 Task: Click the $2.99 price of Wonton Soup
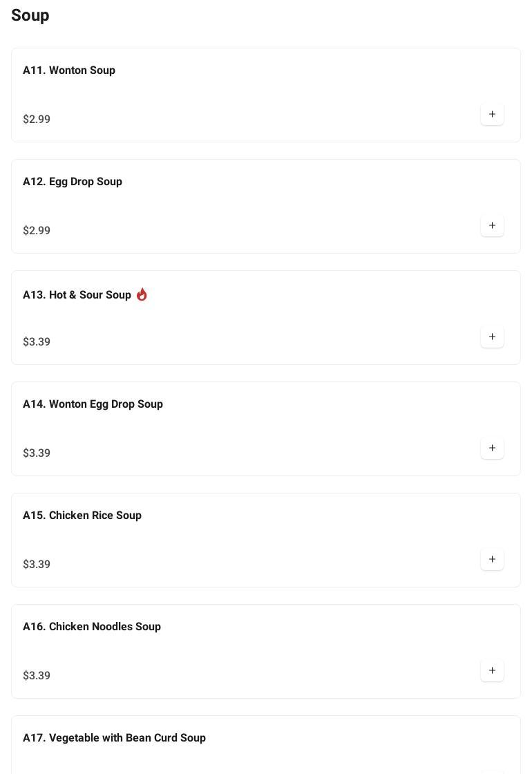37,120
